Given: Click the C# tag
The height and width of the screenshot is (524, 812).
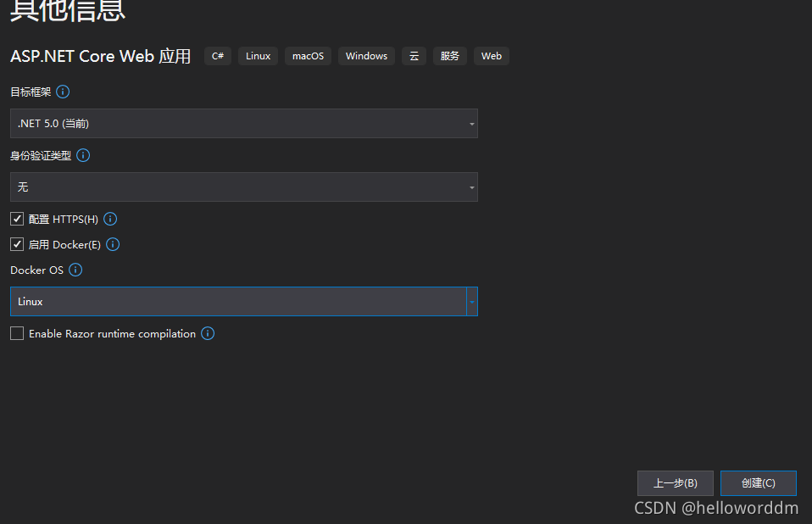Looking at the screenshot, I should tap(218, 56).
